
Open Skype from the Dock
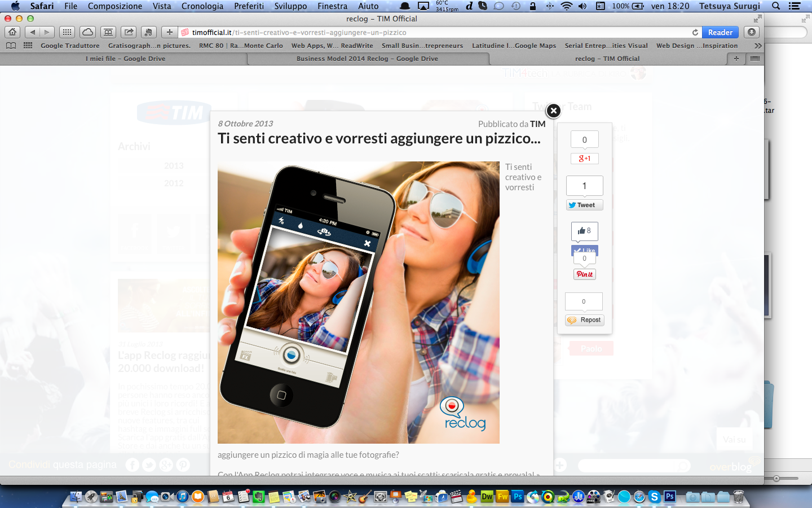coord(655,497)
